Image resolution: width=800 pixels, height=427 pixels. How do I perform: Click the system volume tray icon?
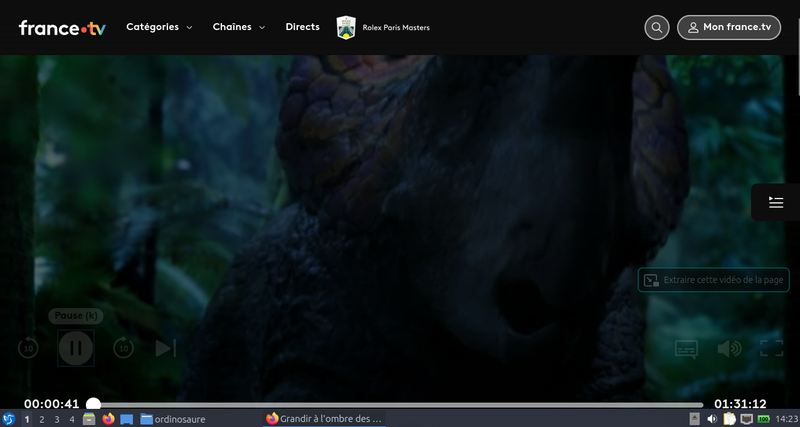pos(712,419)
